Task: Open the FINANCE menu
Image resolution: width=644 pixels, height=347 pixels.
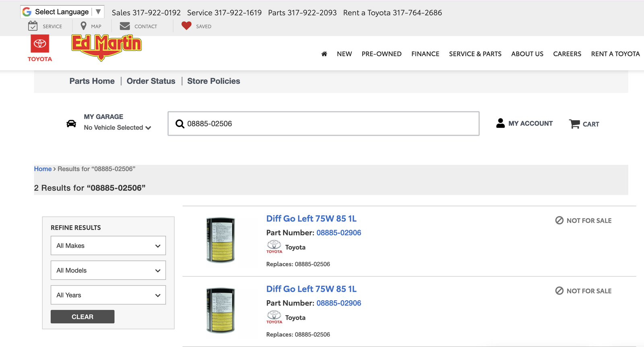Action: coord(425,54)
